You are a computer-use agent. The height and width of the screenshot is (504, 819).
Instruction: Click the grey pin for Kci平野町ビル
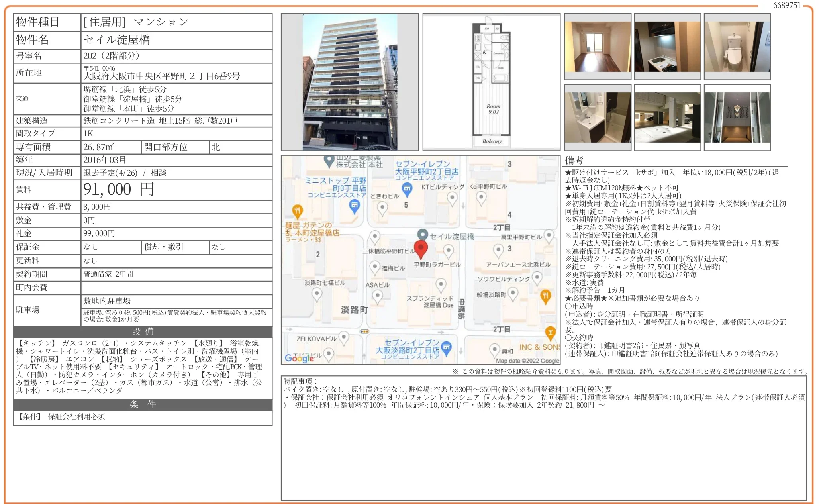point(481,197)
